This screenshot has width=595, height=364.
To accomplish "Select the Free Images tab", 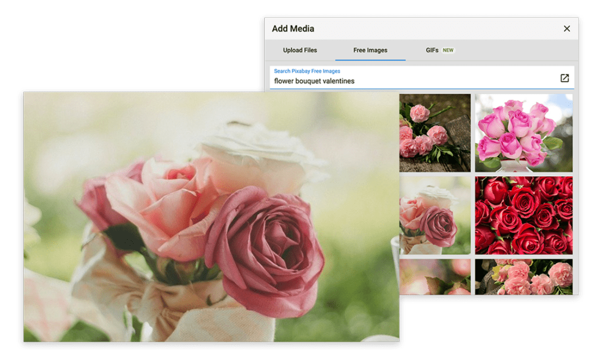I will click(x=371, y=49).
